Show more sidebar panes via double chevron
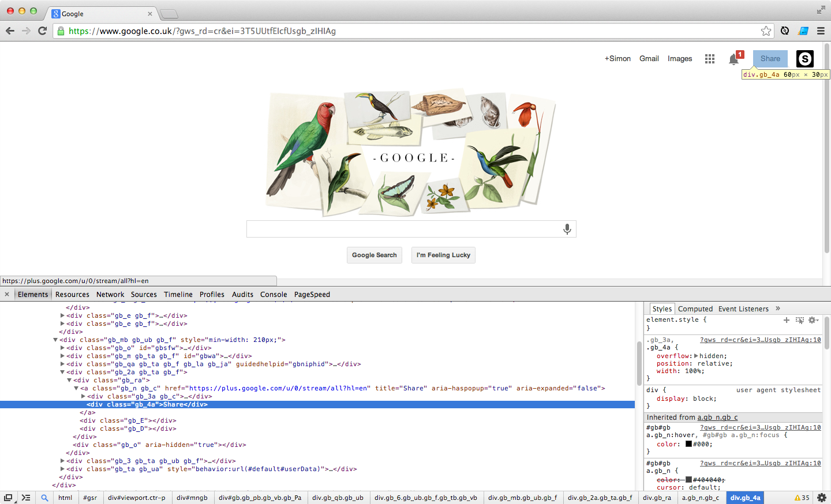Viewport: 831px width, 504px height. point(778,309)
